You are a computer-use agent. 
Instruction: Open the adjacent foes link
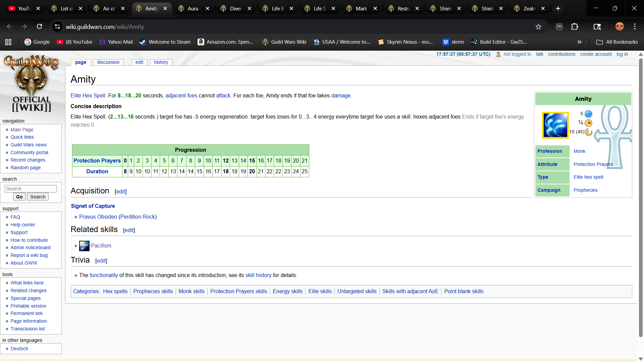point(181,96)
